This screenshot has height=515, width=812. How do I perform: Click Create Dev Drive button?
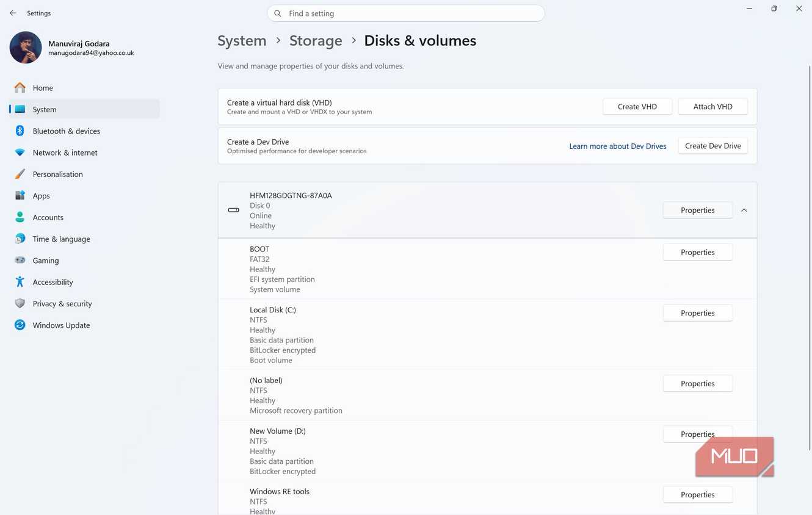coord(713,146)
